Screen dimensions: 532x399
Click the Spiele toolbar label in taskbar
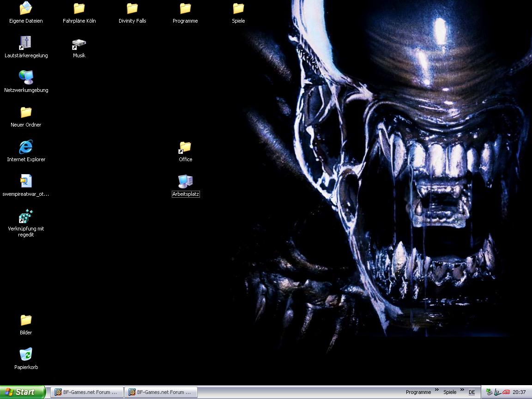[450, 392]
